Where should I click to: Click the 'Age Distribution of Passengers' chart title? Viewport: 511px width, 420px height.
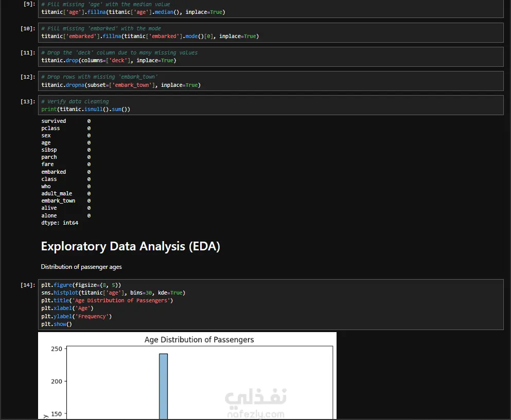click(x=199, y=340)
